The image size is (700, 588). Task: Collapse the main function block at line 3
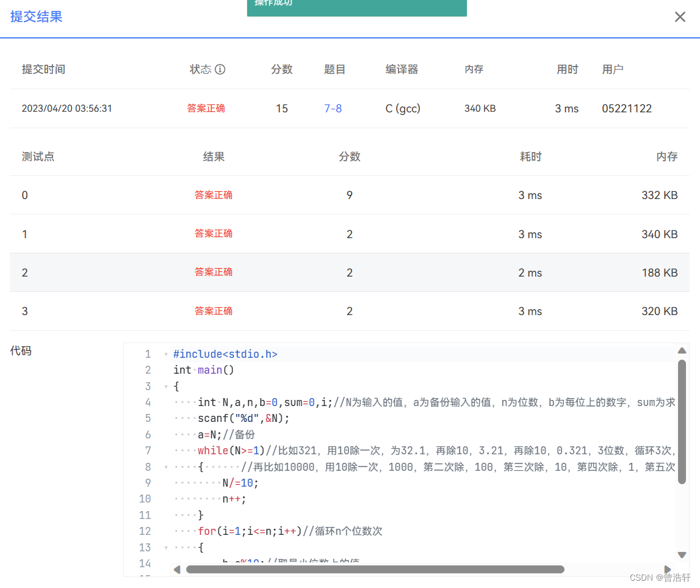point(165,387)
